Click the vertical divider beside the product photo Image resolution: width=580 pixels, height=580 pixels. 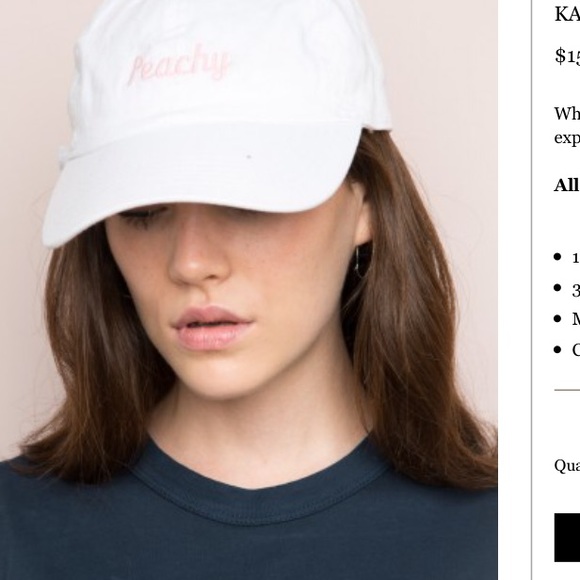(532, 290)
